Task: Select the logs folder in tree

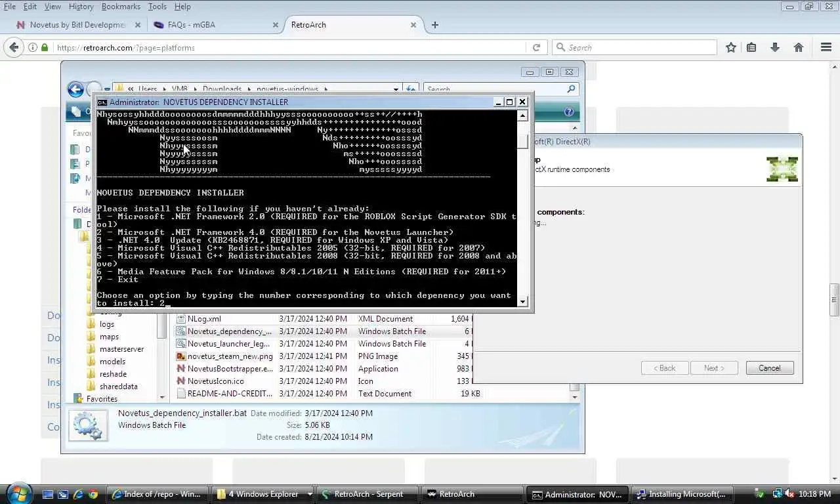Action: click(107, 324)
